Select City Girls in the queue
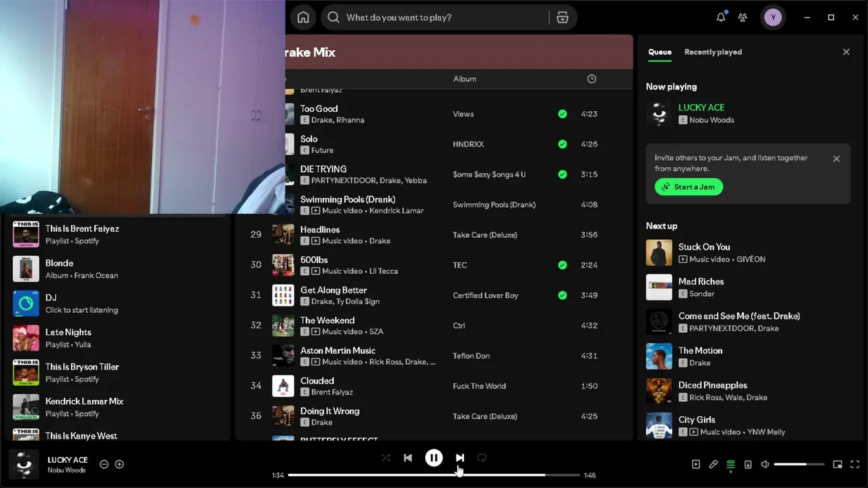 pos(748,426)
